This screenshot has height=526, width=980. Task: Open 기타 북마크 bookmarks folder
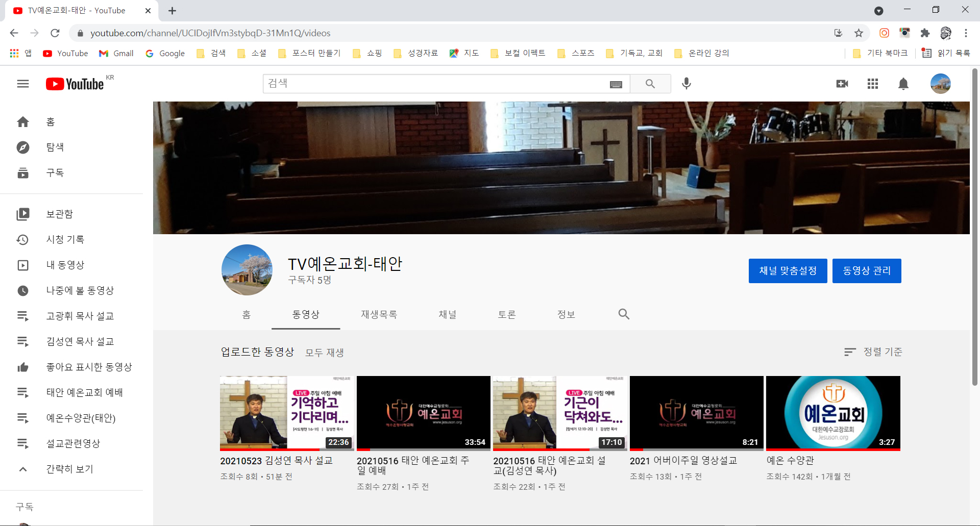coord(880,53)
